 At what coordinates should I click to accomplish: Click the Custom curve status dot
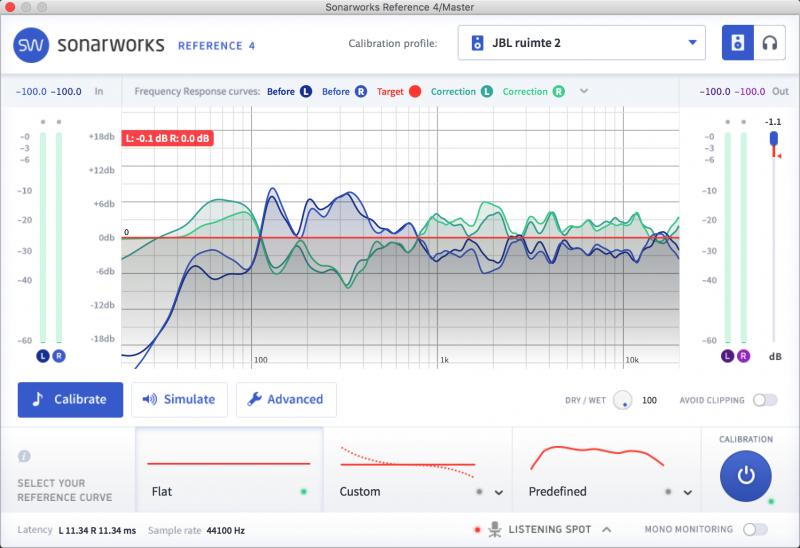[x=479, y=492]
